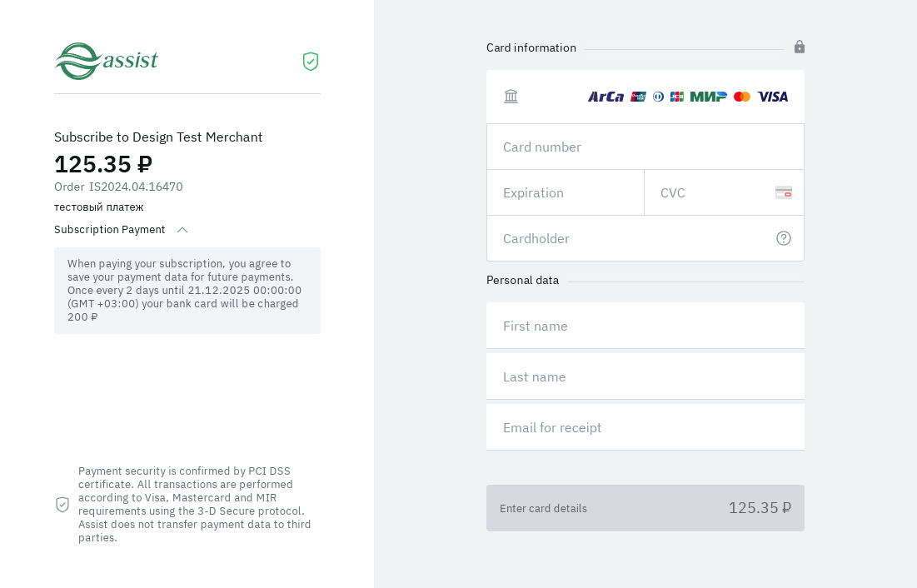Click the Mastercard logo
The image size is (917, 588).
(x=742, y=97)
